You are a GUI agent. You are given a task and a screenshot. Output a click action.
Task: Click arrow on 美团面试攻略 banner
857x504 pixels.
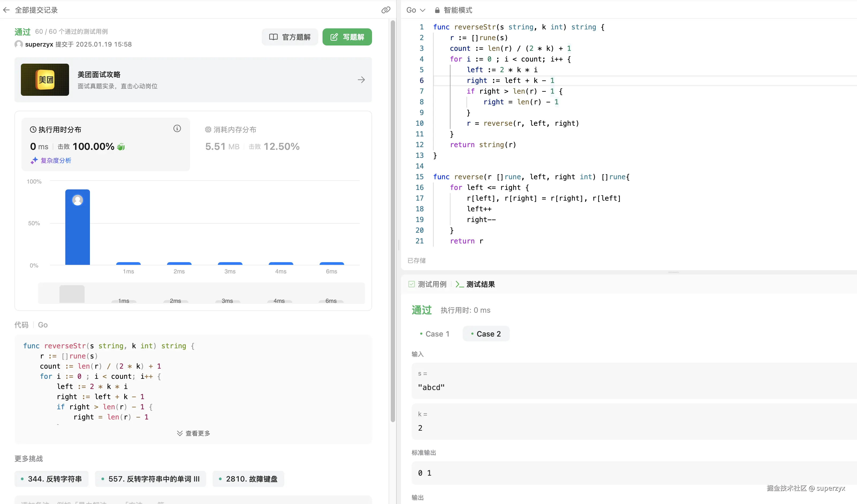[361, 80]
